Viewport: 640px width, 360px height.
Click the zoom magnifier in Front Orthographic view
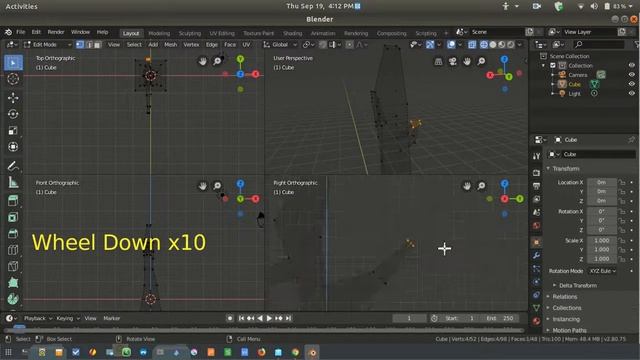tap(218, 186)
